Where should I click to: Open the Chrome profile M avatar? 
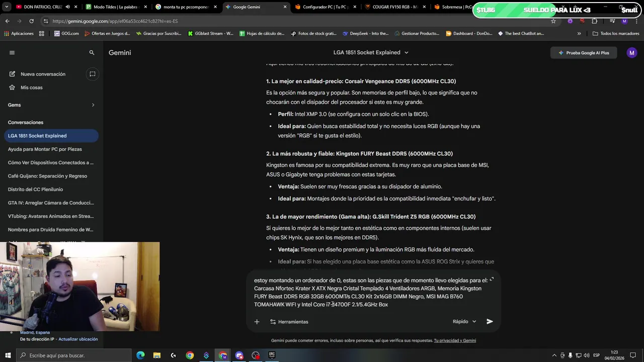tap(624, 21)
